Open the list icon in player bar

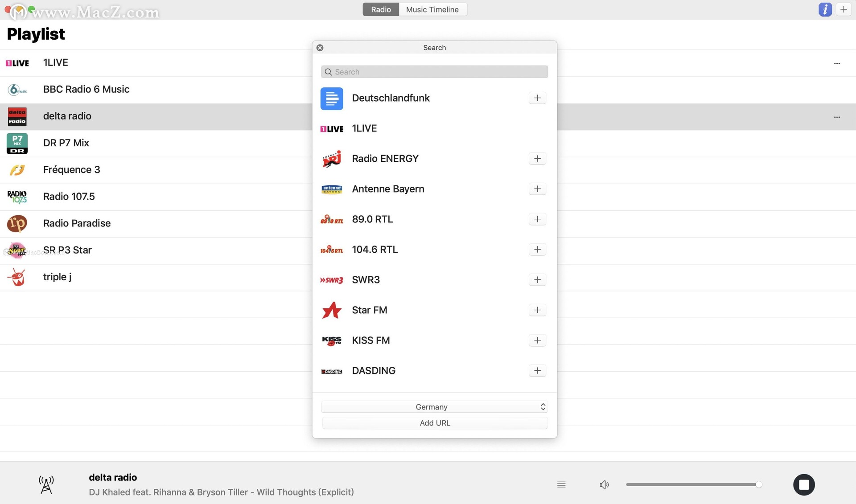(561, 484)
